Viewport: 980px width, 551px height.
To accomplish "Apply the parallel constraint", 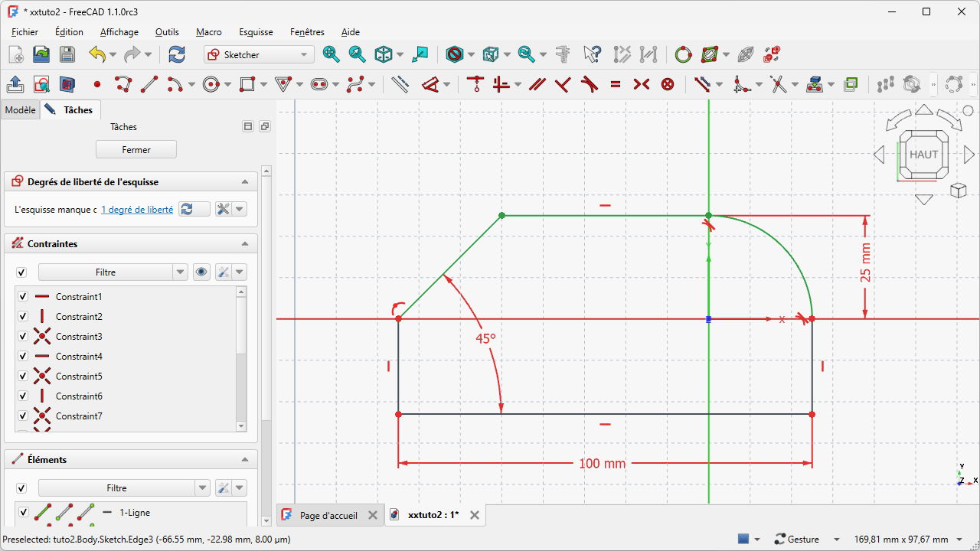I will tap(537, 84).
